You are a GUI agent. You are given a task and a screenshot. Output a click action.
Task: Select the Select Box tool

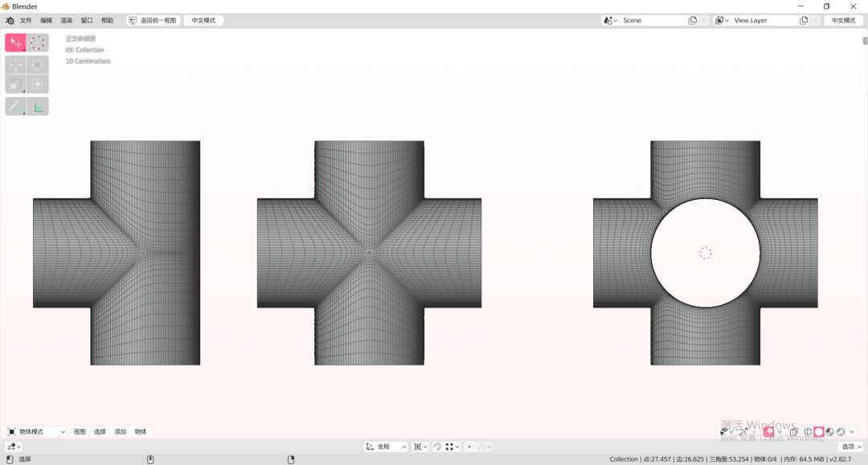[x=16, y=43]
